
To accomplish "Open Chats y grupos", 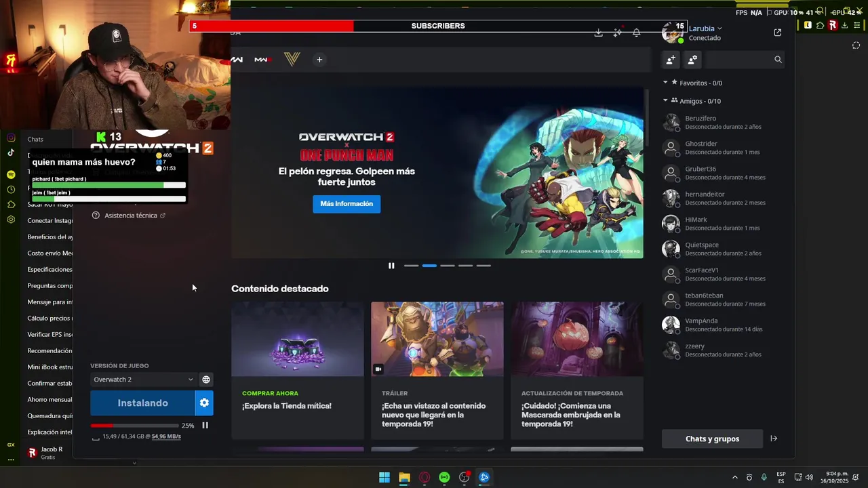I will point(712,439).
